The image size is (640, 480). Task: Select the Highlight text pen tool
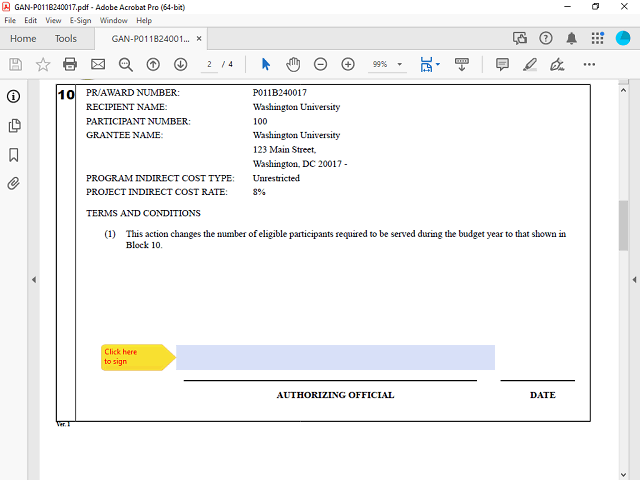[530, 64]
